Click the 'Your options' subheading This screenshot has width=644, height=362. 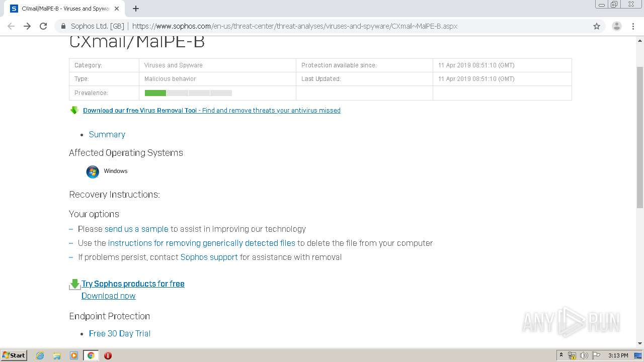(x=94, y=214)
